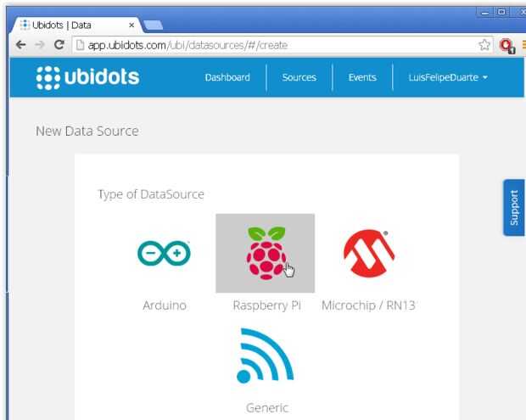Select the Arduino logo icon
The width and height of the screenshot is (526, 420).
click(165, 253)
